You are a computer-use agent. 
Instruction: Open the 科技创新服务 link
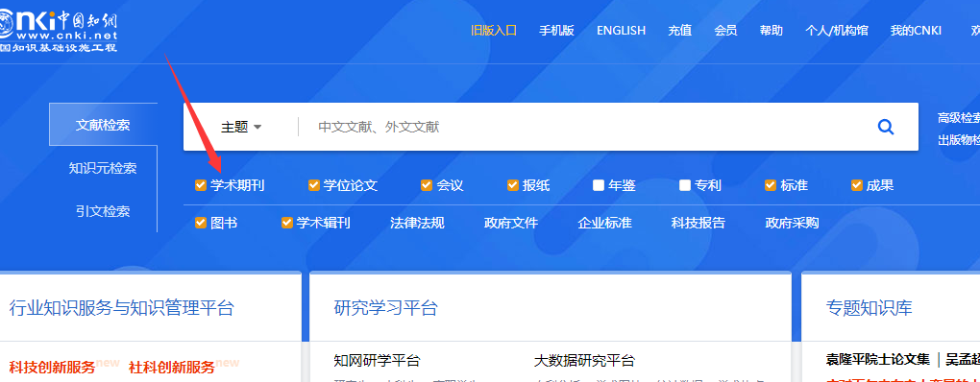coord(52,367)
